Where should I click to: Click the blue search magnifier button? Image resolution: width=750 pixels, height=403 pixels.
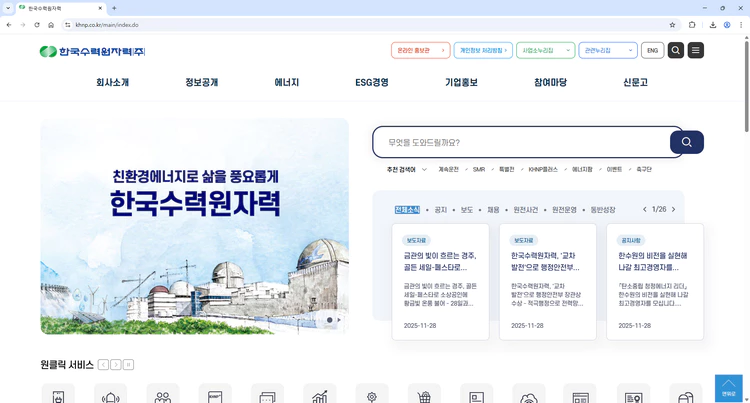686,142
